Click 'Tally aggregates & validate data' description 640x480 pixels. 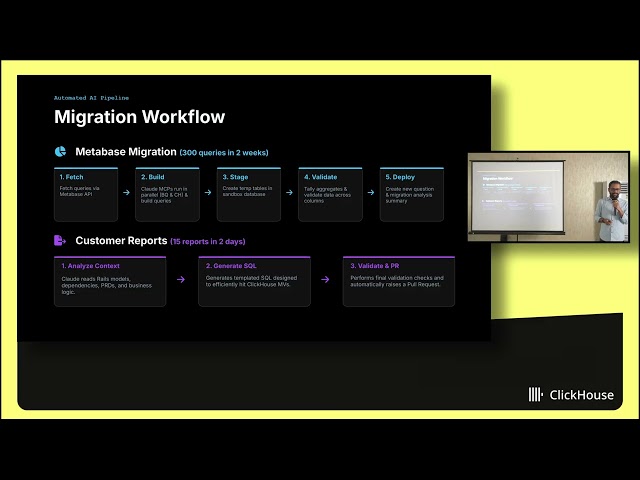tap(327, 195)
